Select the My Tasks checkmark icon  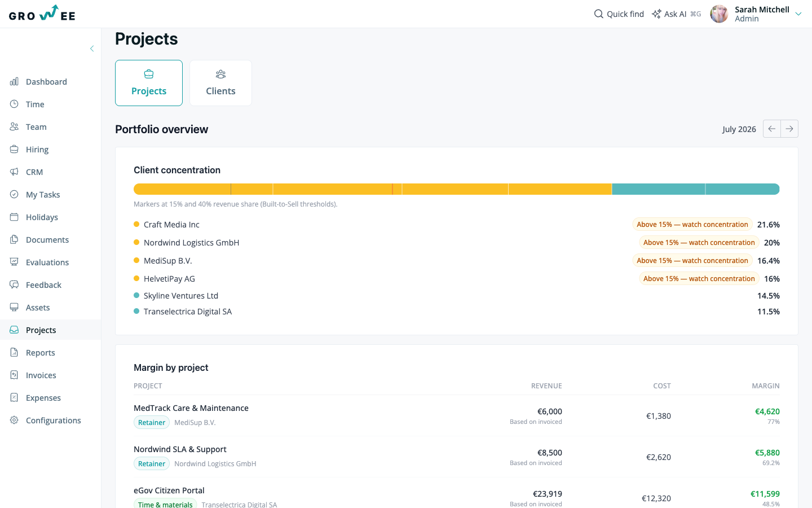point(14,195)
